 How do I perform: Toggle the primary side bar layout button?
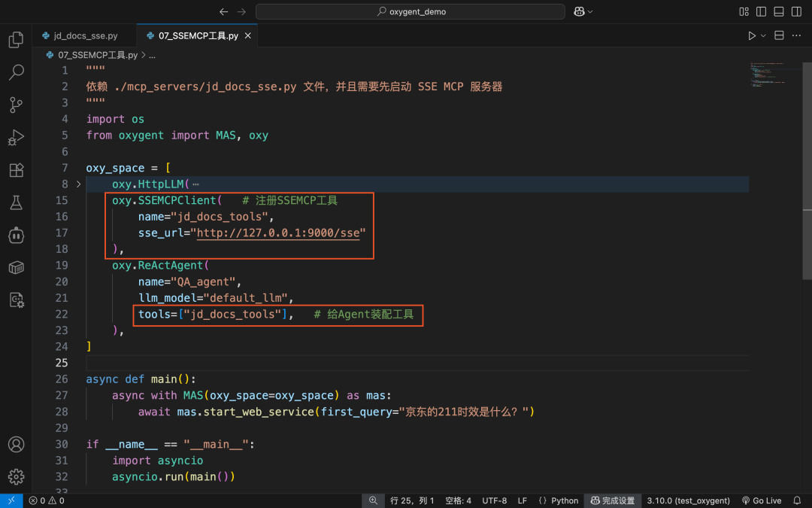coord(761,11)
